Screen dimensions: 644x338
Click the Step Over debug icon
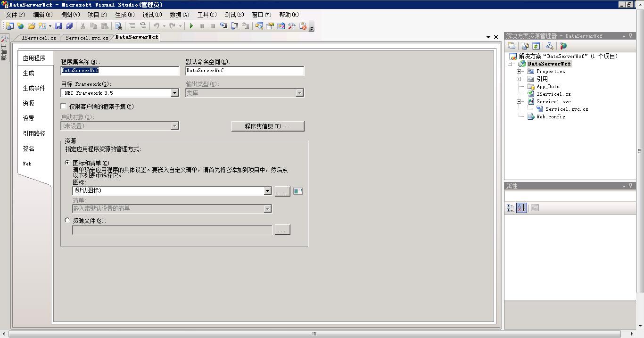point(234,26)
